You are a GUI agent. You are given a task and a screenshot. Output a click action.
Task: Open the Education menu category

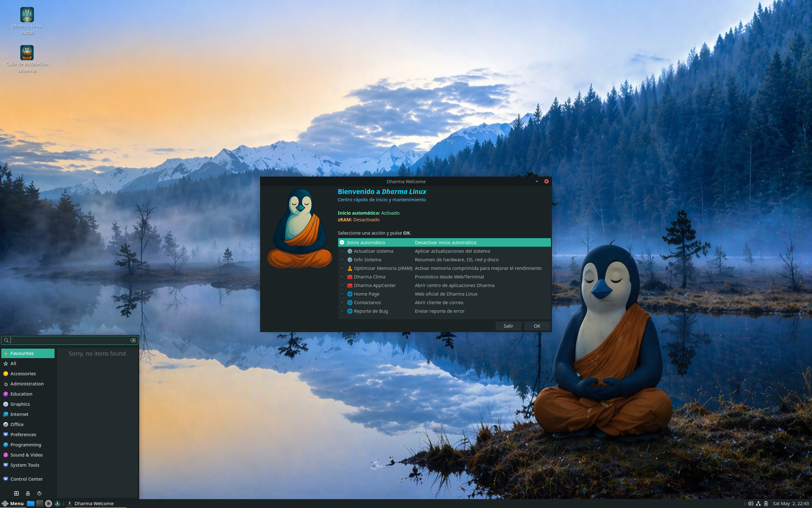tap(28, 394)
